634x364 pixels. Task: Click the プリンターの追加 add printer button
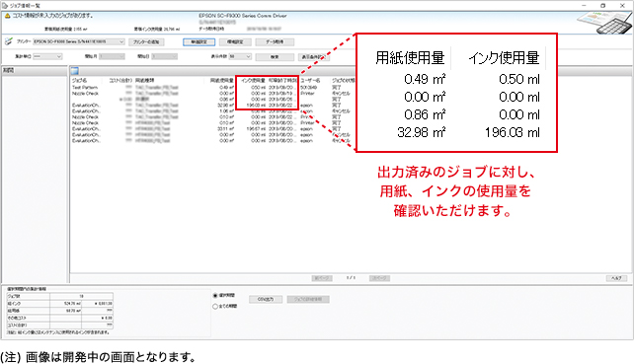pos(146,42)
